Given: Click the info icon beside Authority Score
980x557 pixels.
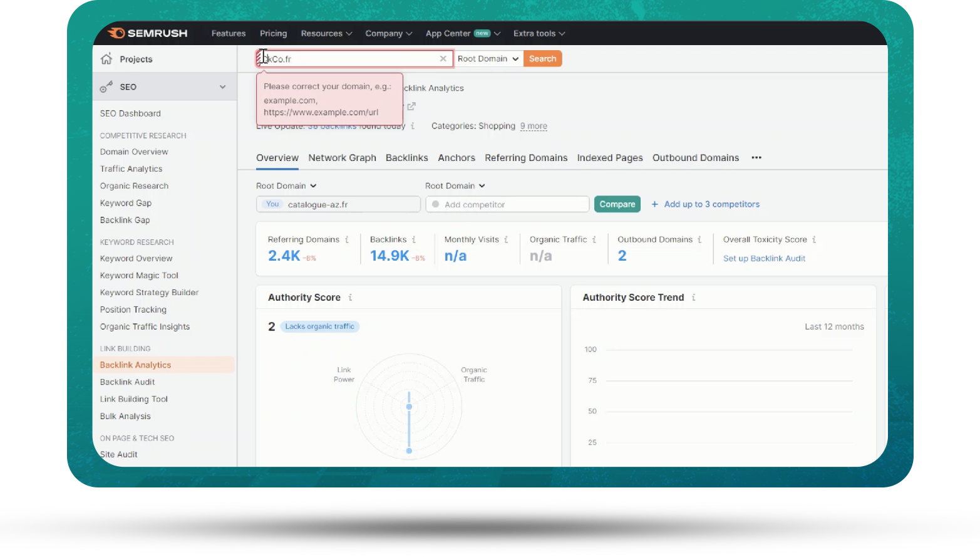Looking at the screenshot, I should [350, 298].
